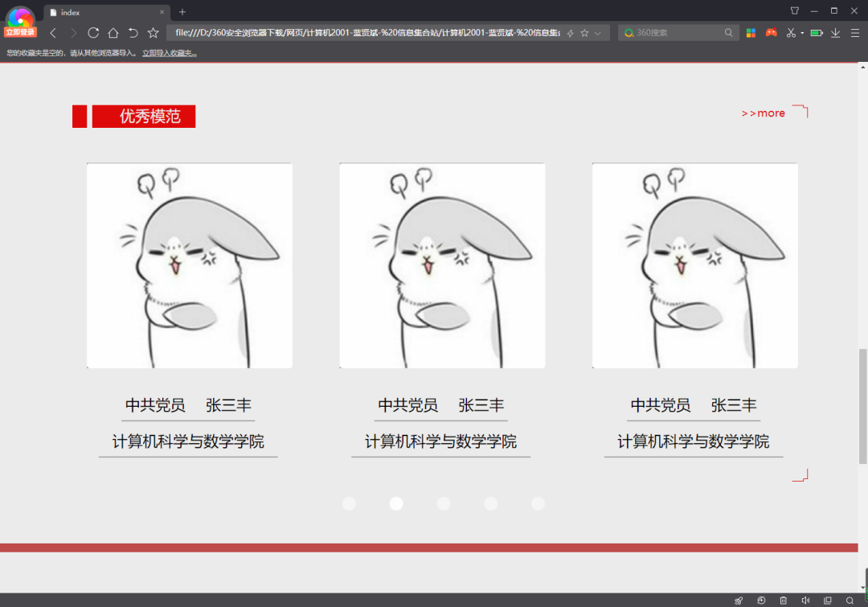
Task: Select the third carousel dot
Action: 444,503
